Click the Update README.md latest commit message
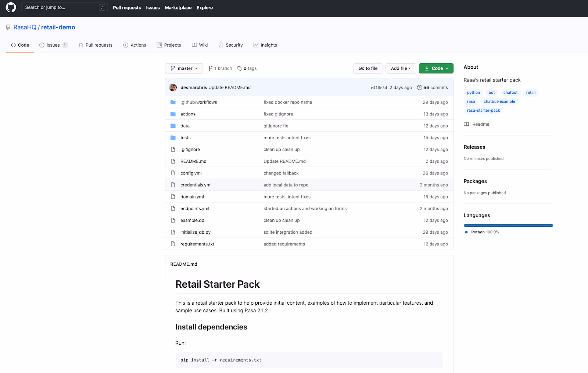The height and width of the screenshot is (373, 588). (x=229, y=87)
